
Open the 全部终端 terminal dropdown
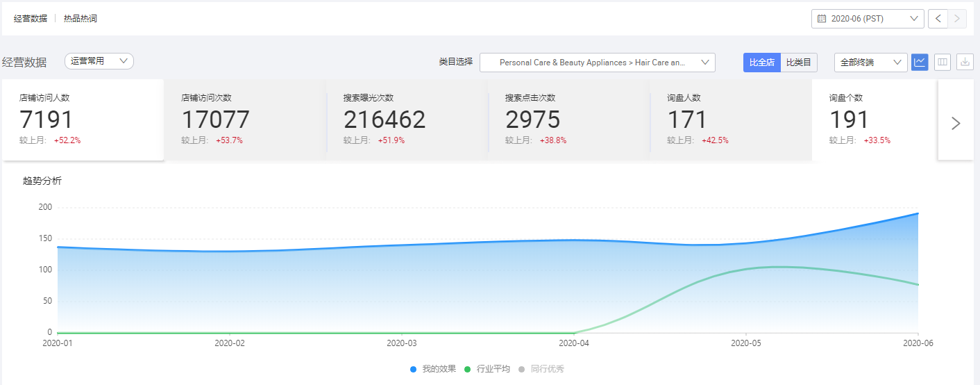[871, 63]
